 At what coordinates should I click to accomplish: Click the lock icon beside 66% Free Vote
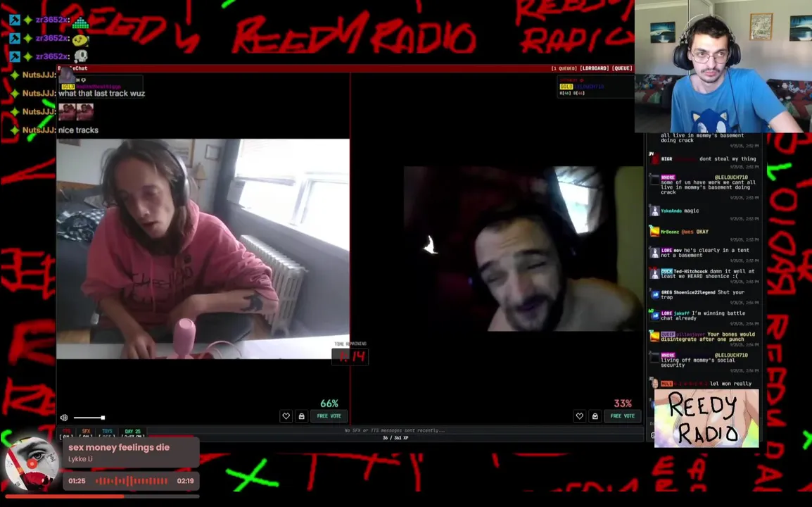pos(301,415)
